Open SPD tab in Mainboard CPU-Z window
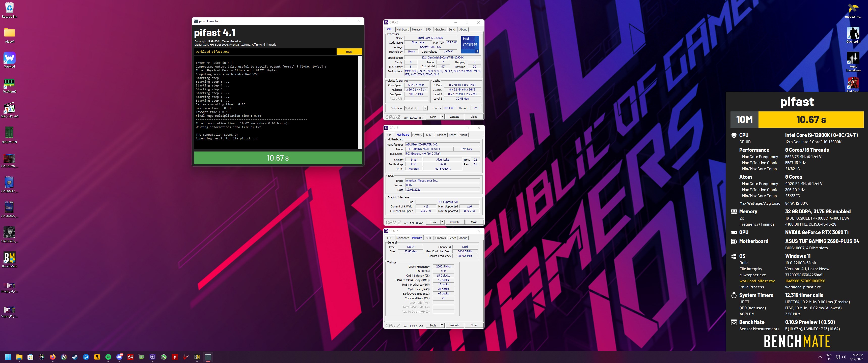 pos(429,135)
